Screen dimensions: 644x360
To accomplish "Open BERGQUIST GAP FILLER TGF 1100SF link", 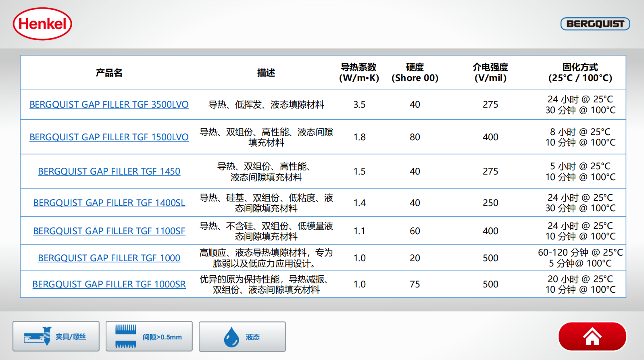I will (x=109, y=231).
